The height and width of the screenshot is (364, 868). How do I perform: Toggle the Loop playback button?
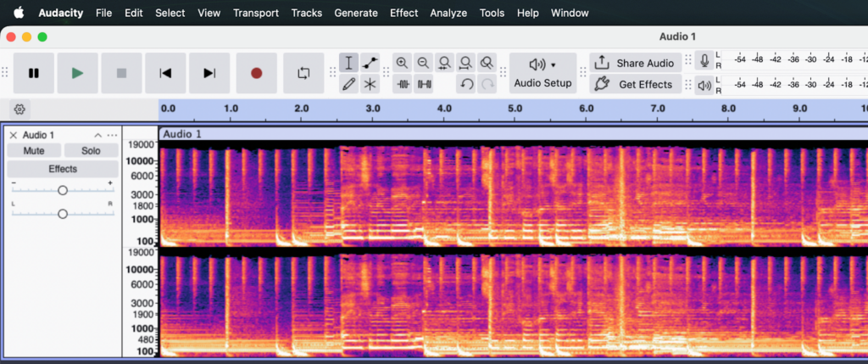coord(303,74)
